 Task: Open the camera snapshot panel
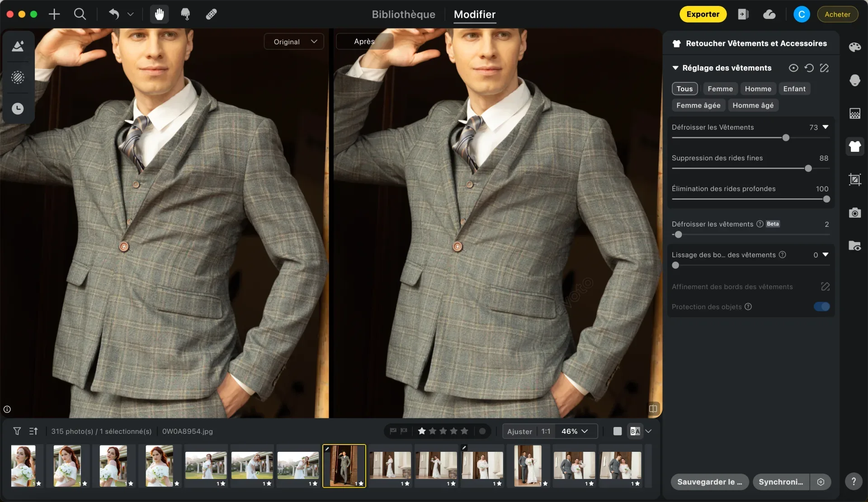pyautogui.click(x=854, y=213)
